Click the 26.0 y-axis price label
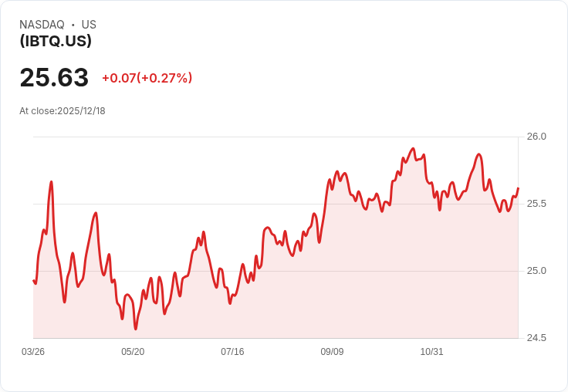This screenshot has width=568, height=392. pos(536,137)
